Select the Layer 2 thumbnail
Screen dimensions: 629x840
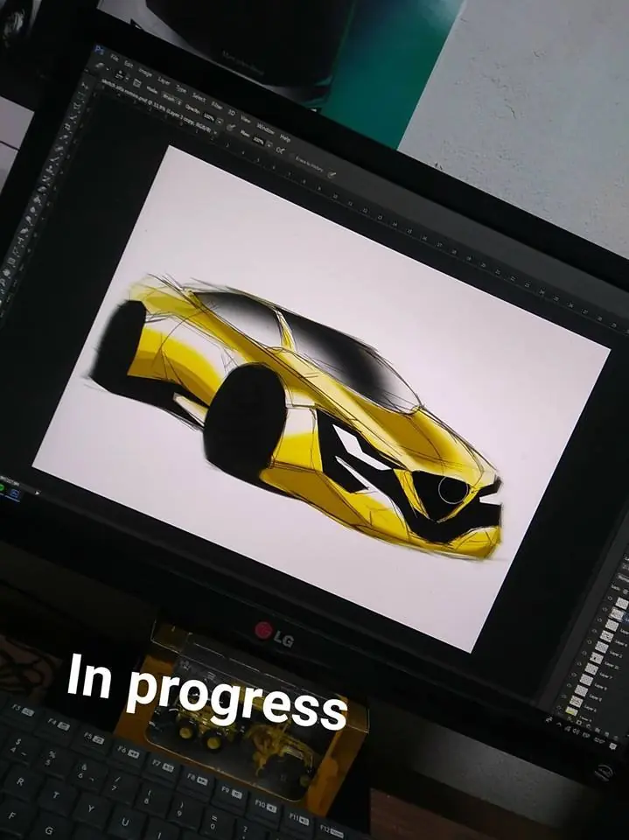[x=602, y=647]
